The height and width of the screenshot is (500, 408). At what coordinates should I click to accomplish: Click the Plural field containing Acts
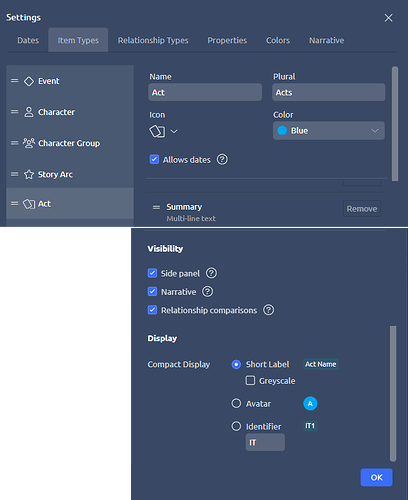tap(329, 92)
